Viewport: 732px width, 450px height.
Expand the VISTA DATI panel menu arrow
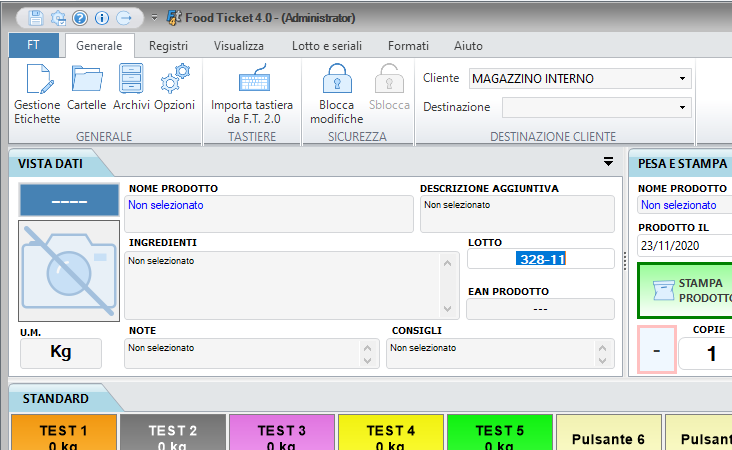click(608, 162)
